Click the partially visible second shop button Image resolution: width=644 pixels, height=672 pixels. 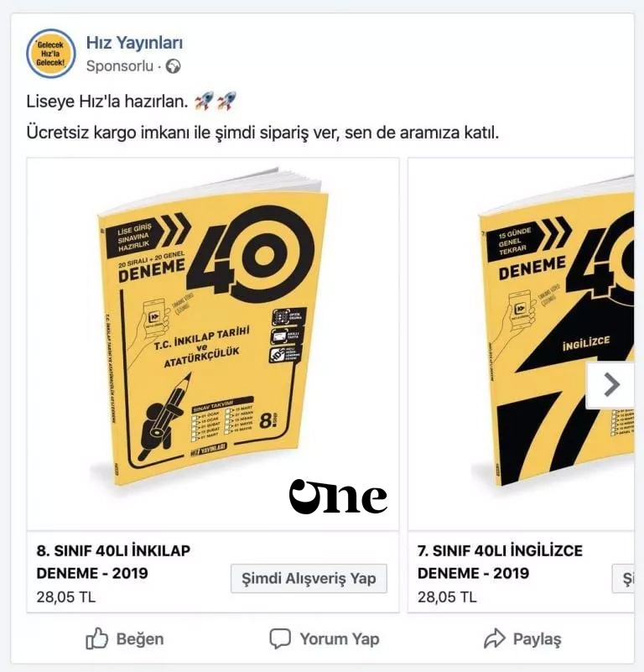(623, 579)
